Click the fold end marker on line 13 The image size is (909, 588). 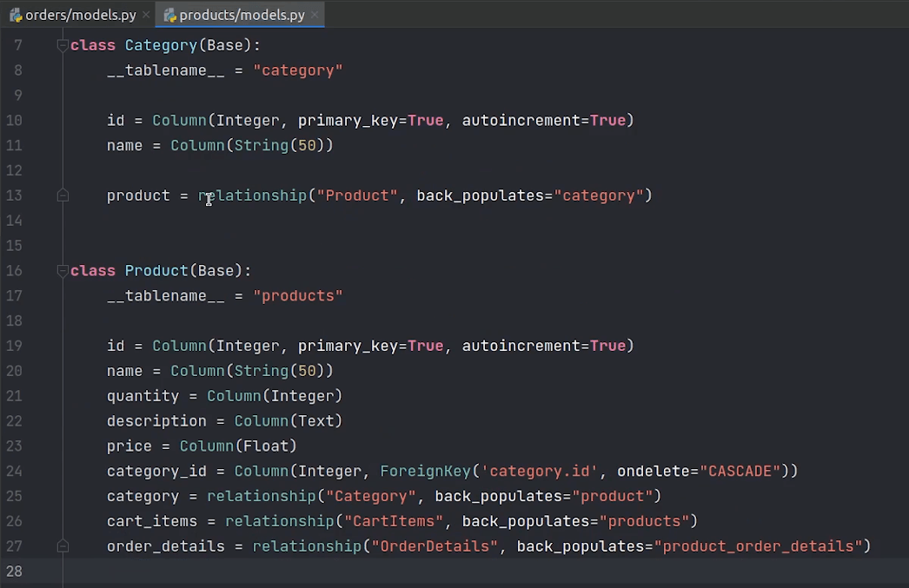click(63, 196)
